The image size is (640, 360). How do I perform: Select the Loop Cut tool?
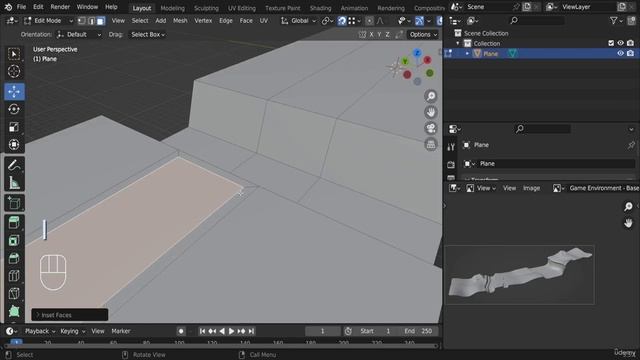[14, 276]
